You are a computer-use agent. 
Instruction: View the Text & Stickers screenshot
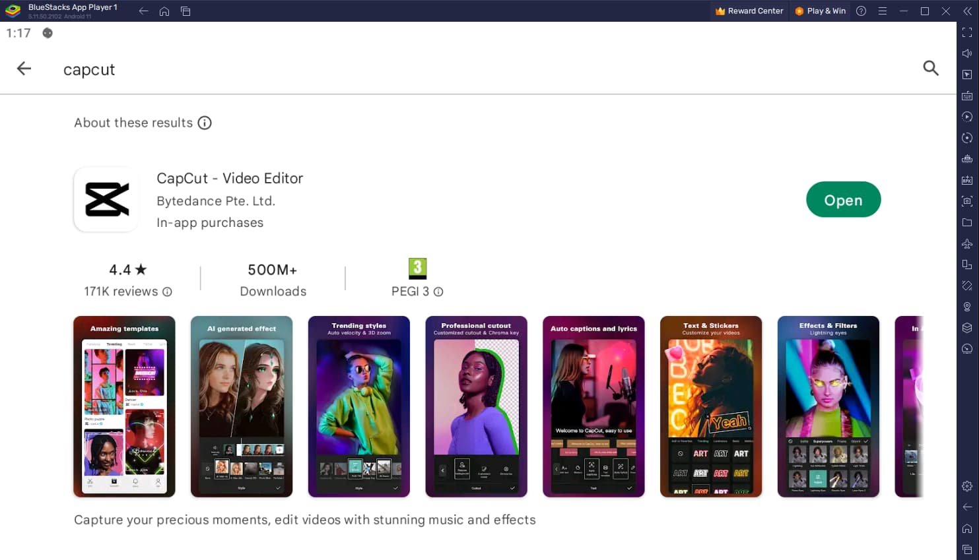pyautogui.click(x=711, y=406)
